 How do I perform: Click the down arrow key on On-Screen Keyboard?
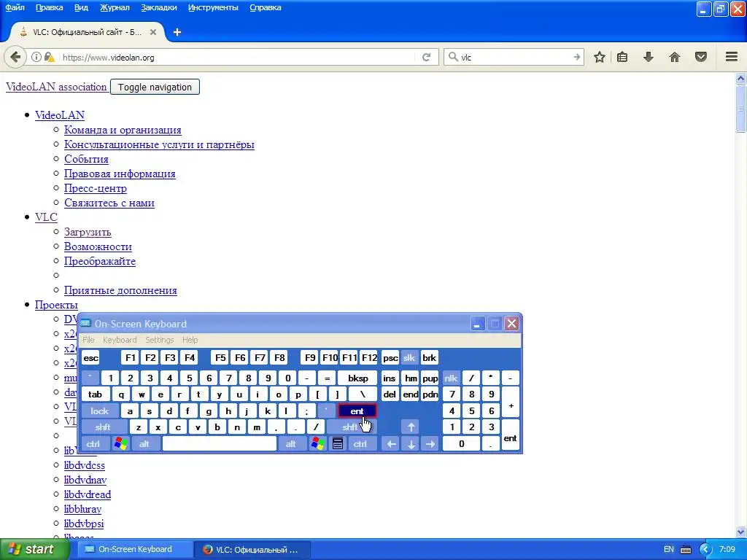pyautogui.click(x=411, y=444)
